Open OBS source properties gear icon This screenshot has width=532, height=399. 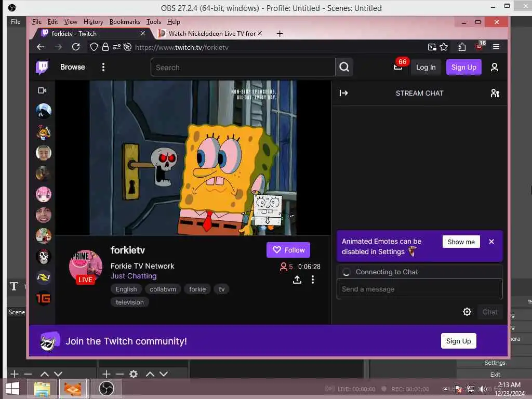tap(134, 374)
